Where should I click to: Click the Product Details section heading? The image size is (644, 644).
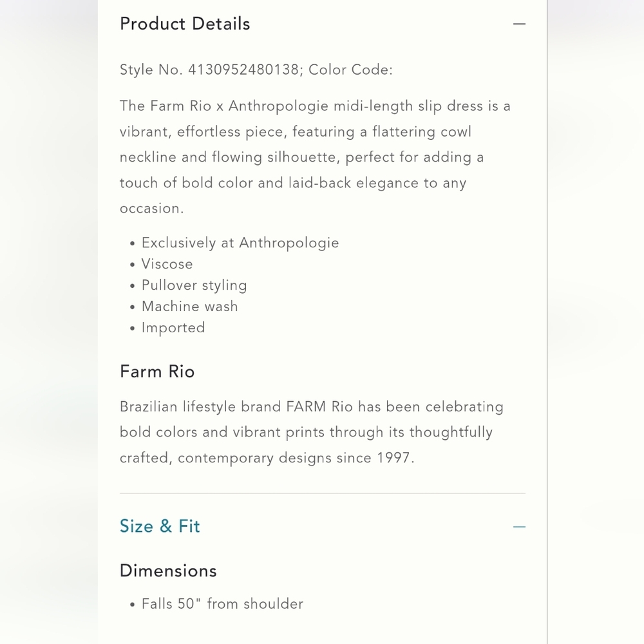click(x=185, y=24)
